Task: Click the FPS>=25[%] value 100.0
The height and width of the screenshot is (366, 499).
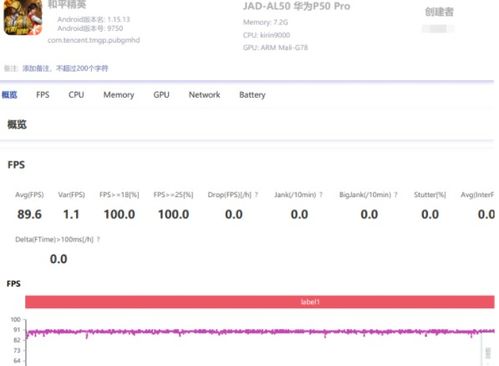Action: [x=173, y=214]
